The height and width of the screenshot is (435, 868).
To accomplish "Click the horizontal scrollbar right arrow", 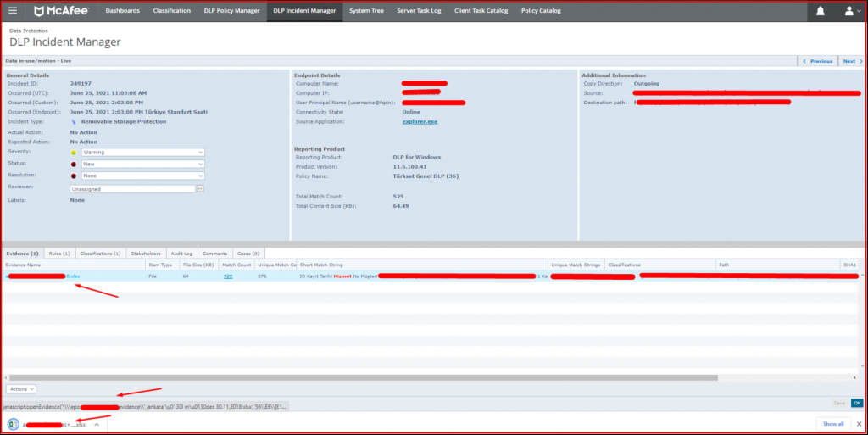I will click(x=854, y=378).
